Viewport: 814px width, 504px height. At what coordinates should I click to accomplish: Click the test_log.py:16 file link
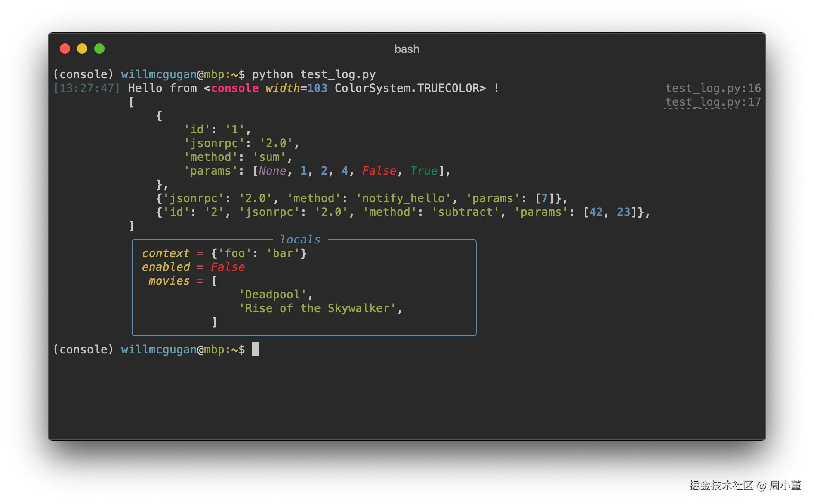point(713,88)
